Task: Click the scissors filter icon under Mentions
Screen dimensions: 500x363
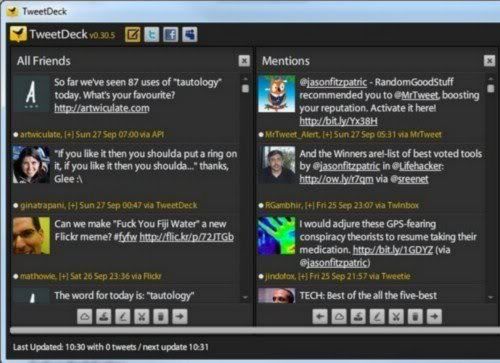Action: pos(396,316)
